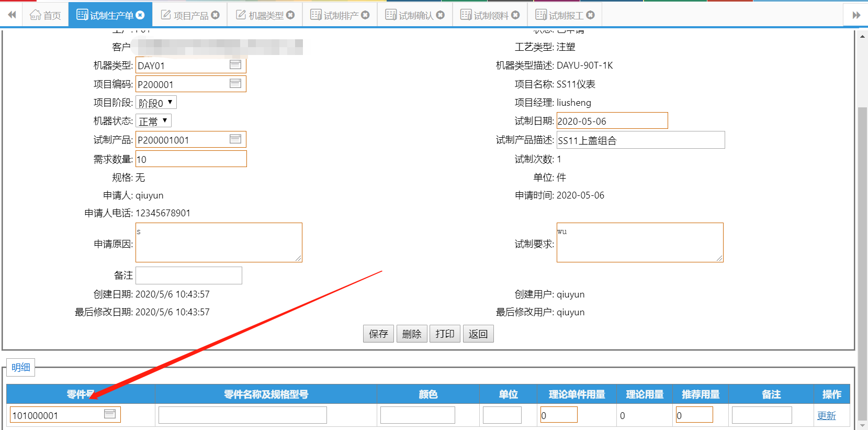
Task: Click into the 申请原因 text area
Action: pos(219,242)
